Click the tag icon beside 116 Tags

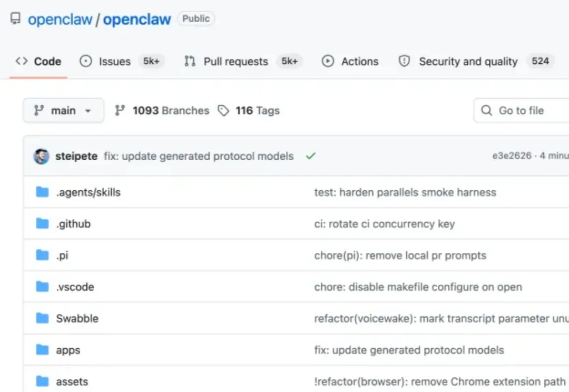[223, 111]
